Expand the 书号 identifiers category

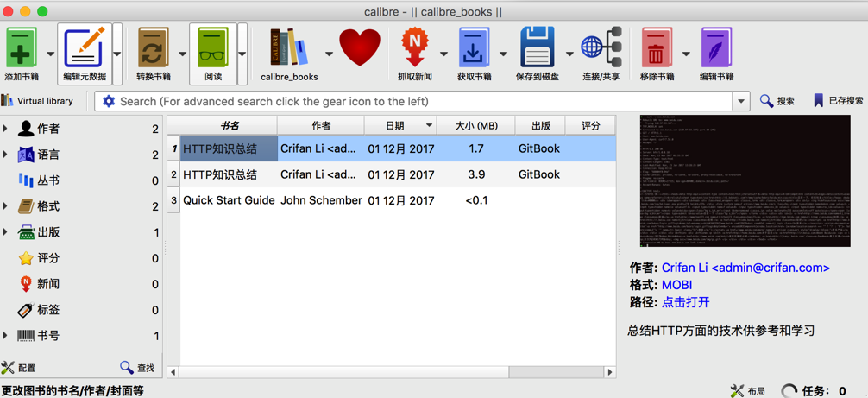(5, 336)
